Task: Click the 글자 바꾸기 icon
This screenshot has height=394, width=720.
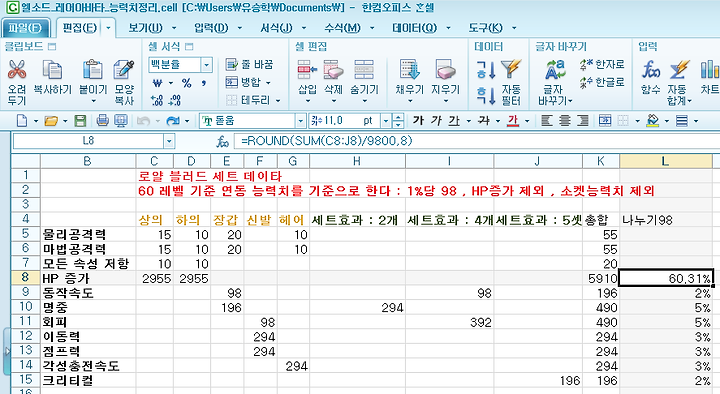Action: point(555,70)
